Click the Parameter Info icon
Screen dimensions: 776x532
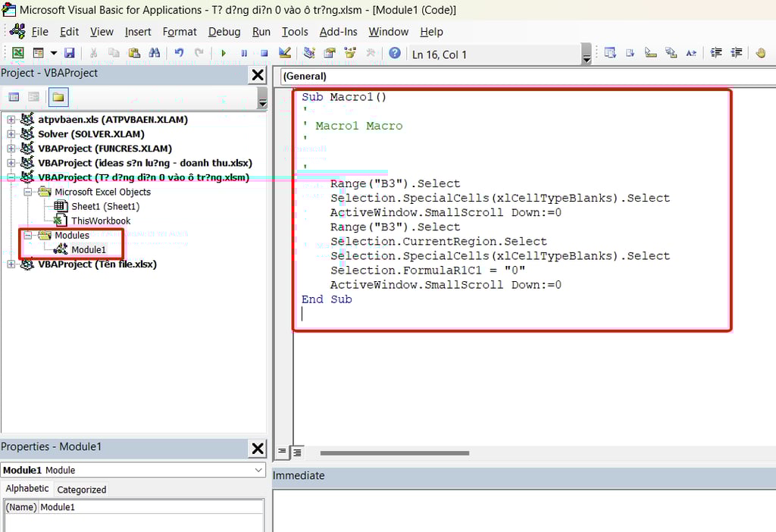point(671,52)
